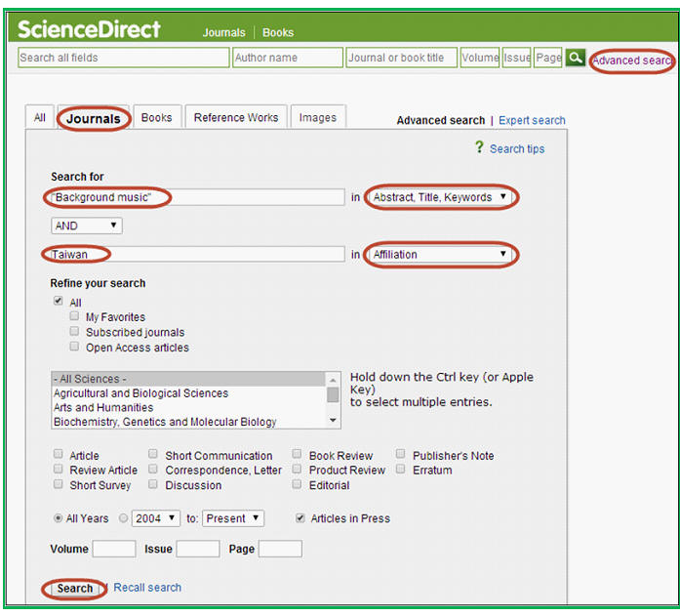The height and width of the screenshot is (616, 680).
Task: Click the subject list scroll down arrow
Action: pos(333,421)
